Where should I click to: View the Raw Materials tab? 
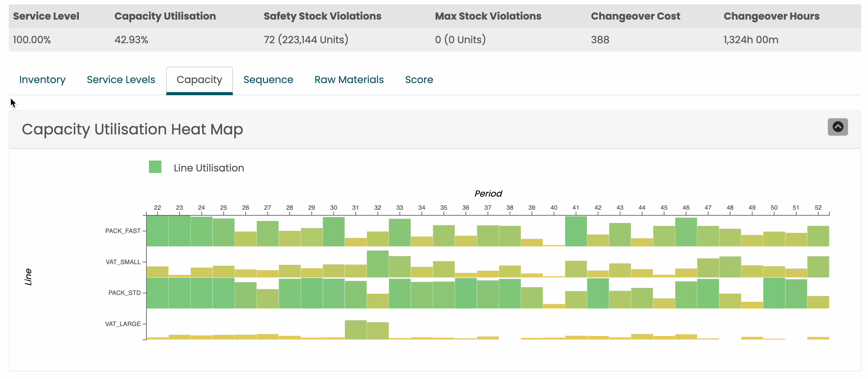tap(349, 80)
